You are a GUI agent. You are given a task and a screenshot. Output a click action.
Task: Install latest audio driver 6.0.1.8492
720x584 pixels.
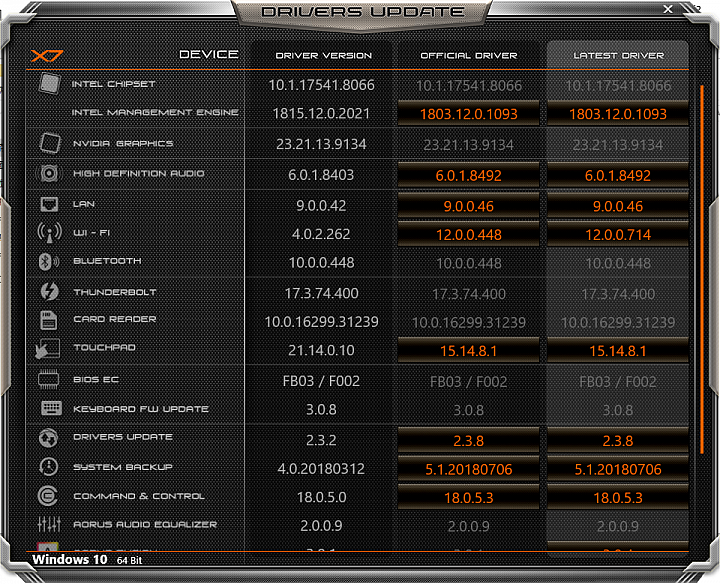click(618, 175)
